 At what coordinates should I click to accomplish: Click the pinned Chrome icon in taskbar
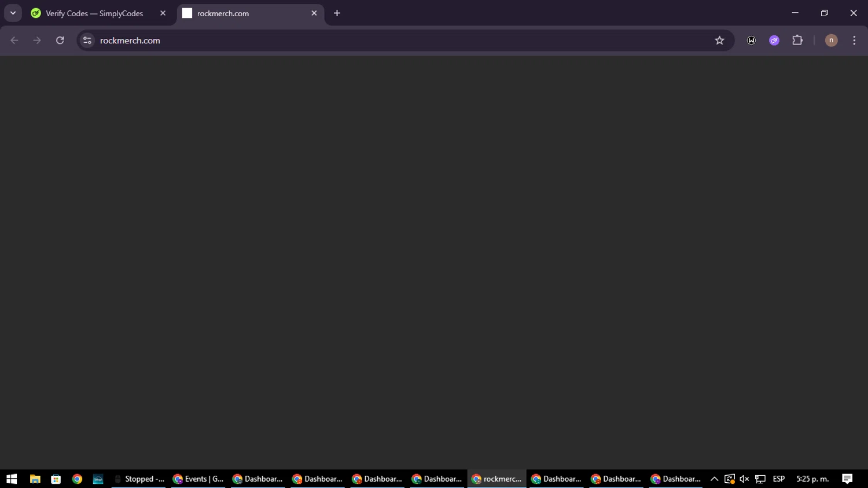pyautogui.click(x=77, y=479)
